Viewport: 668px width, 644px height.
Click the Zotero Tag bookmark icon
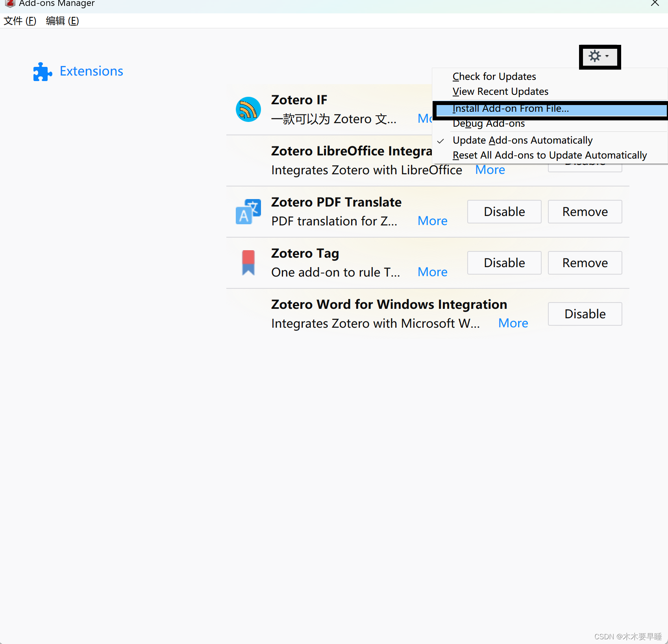pos(248,263)
